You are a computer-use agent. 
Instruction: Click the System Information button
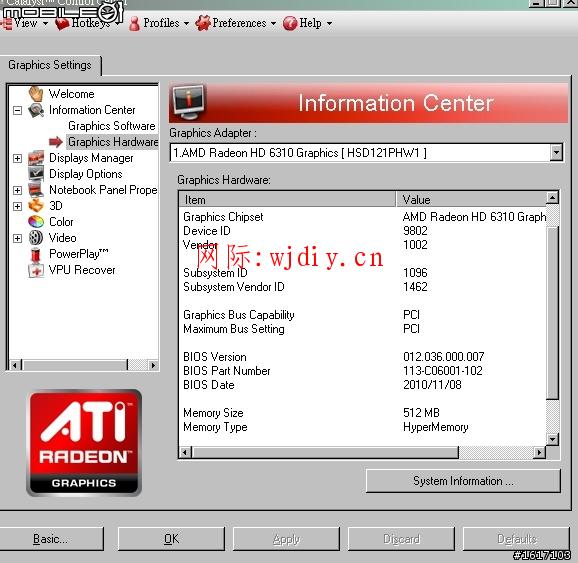(463, 481)
